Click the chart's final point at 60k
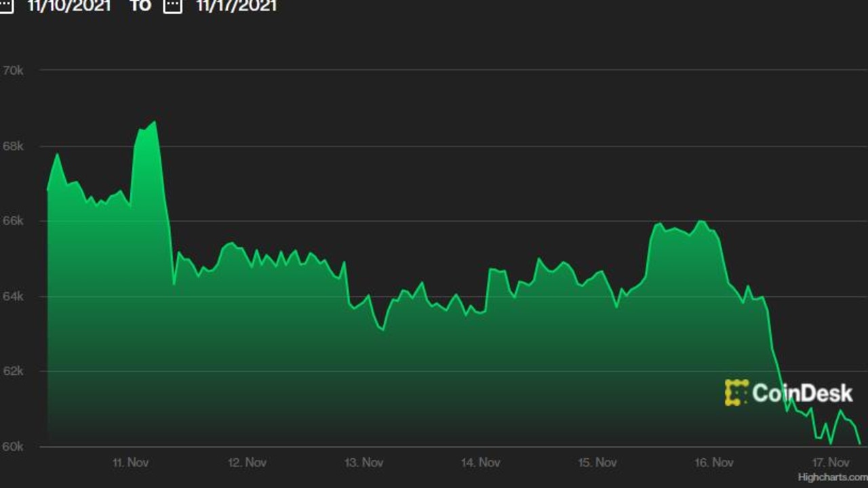Image resolution: width=868 pixels, height=488 pixels. pos(860,444)
